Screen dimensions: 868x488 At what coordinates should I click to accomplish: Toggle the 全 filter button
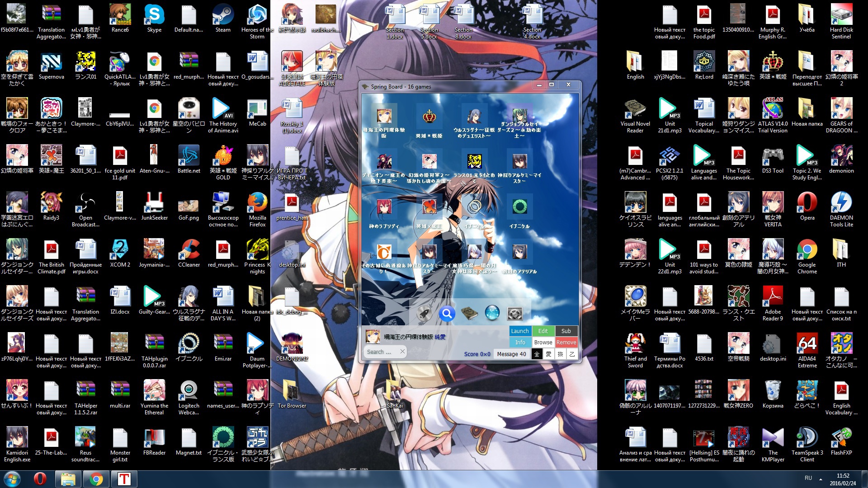[537, 354]
